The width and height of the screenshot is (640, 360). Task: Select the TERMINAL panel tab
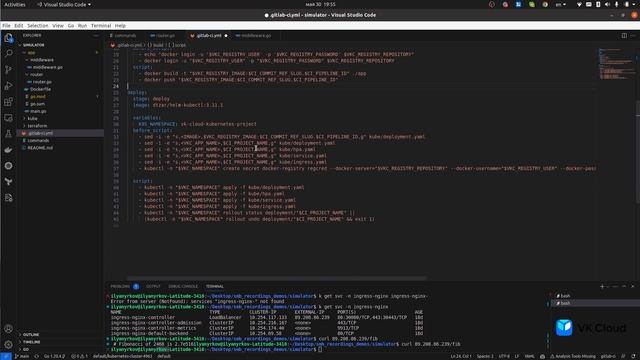pos(215,287)
